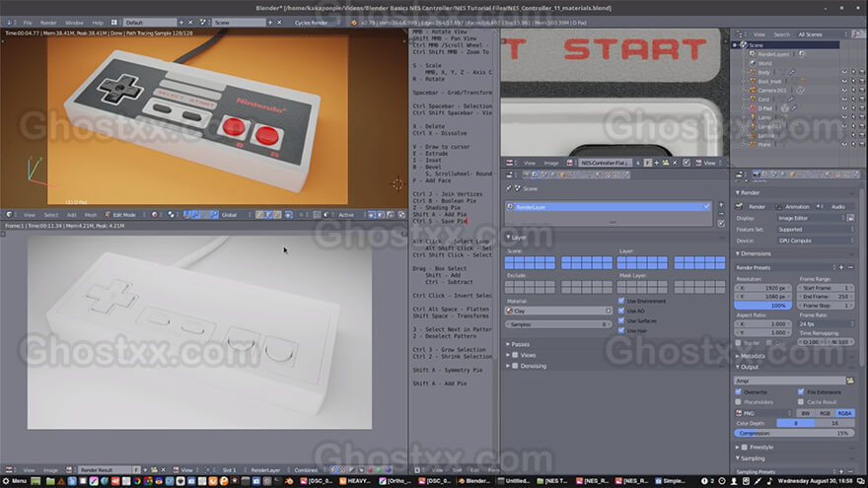
Task: Click the output folder browse icon
Action: (x=850, y=381)
